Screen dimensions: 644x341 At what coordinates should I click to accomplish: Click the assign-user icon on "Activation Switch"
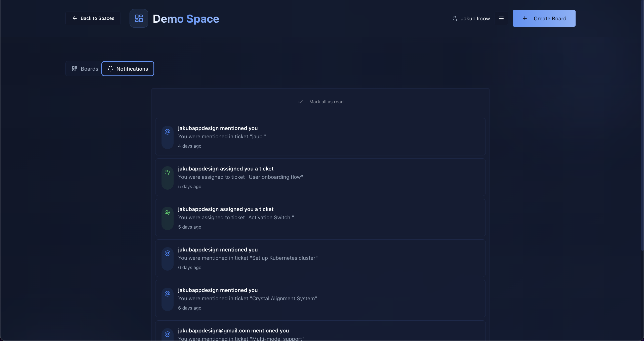coord(168,213)
